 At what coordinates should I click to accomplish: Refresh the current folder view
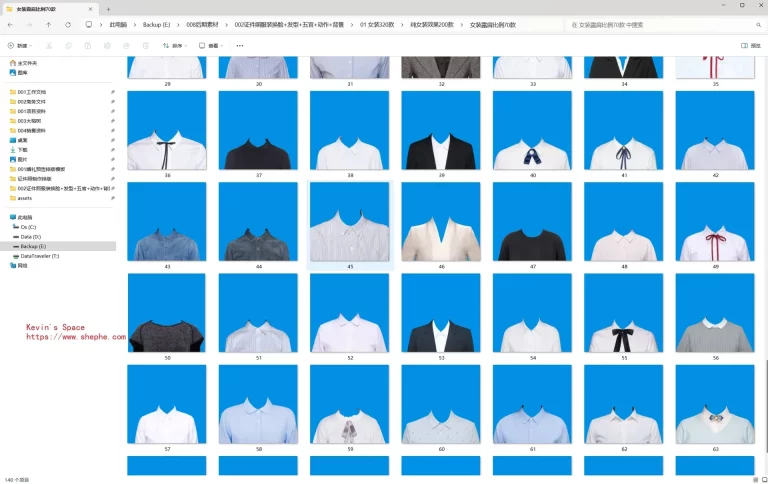[67, 24]
